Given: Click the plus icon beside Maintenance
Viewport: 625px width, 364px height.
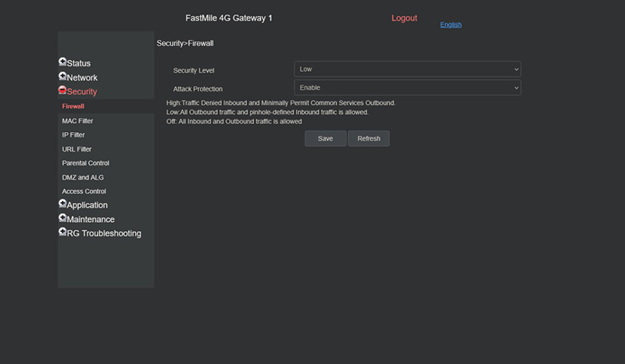Looking at the screenshot, I should (62, 218).
